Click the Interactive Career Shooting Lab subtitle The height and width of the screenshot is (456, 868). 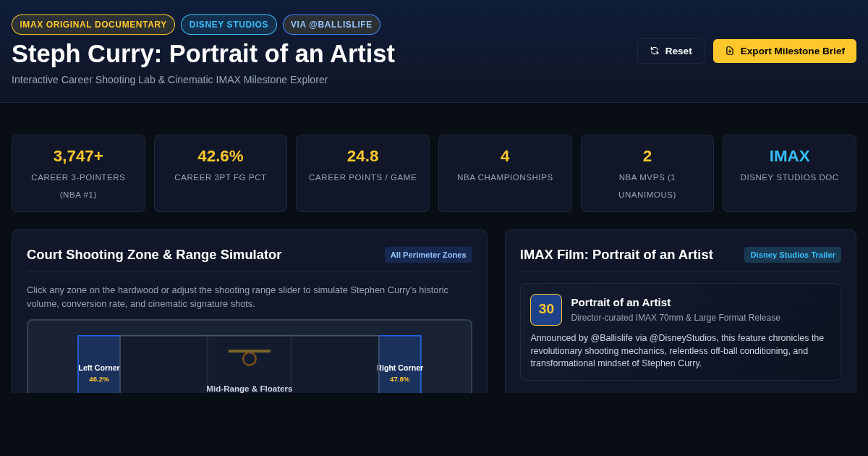click(170, 80)
